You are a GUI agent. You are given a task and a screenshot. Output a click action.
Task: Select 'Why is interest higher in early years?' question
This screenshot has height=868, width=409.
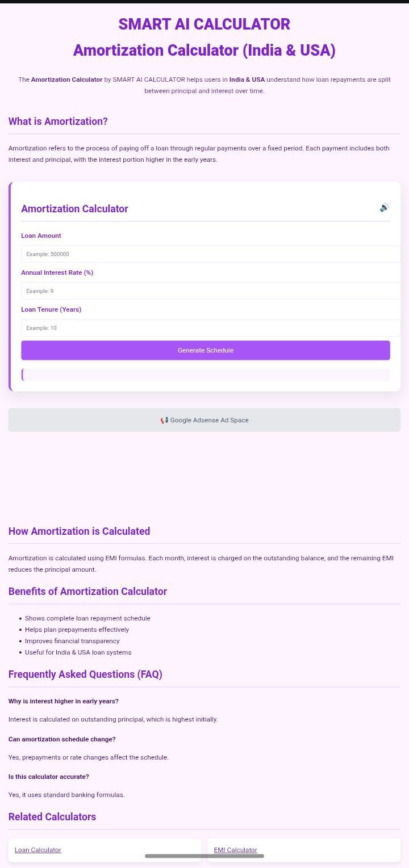coord(64,701)
